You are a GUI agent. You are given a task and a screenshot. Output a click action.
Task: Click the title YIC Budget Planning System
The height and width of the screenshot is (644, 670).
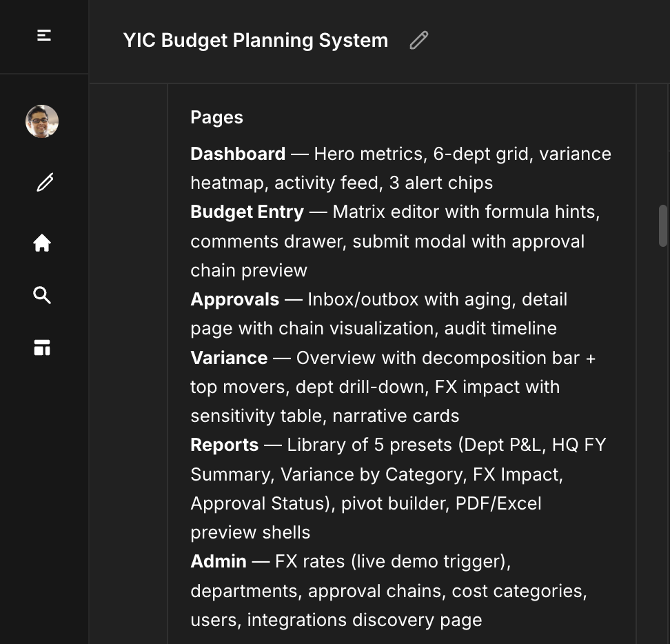click(x=255, y=41)
